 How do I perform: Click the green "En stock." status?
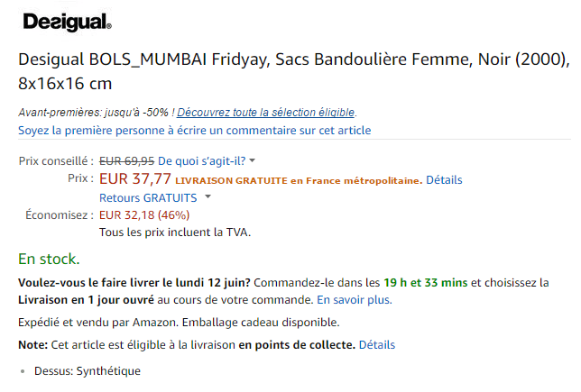coord(49,259)
